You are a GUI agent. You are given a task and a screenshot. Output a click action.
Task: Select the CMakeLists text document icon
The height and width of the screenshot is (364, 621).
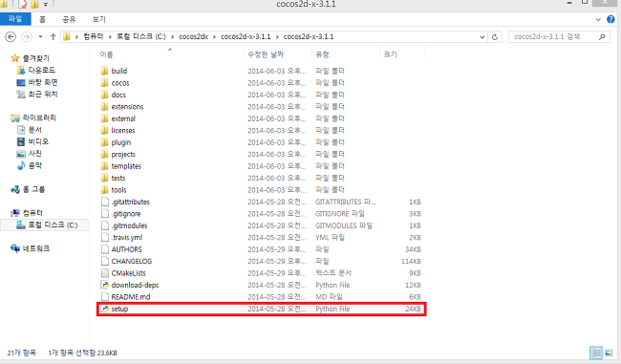(104, 273)
